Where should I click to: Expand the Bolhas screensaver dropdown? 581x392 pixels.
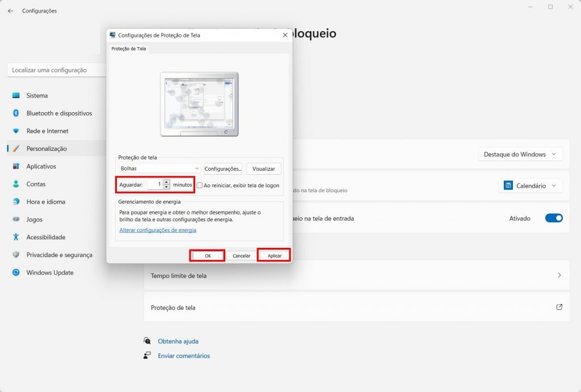pyautogui.click(x=159, y=168)
